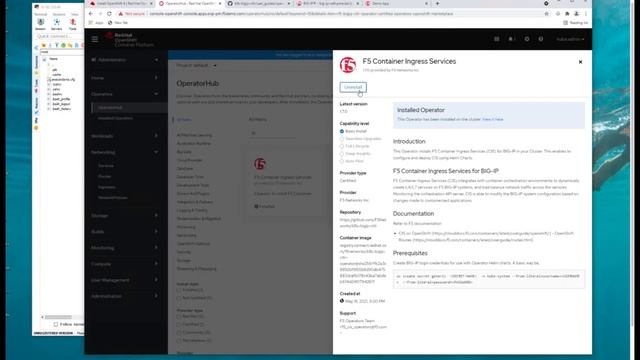
Task: Click Tools icon in MobaXterm window
Action: coord(73,24)
